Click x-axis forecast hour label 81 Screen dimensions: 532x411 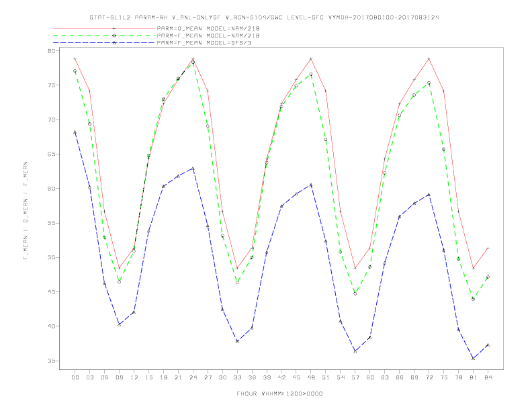[474, 377]
